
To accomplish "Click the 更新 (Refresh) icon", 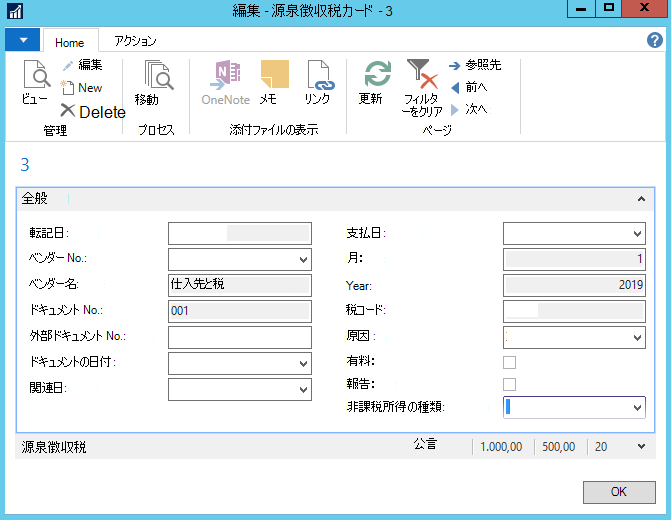I will [377, 74].
